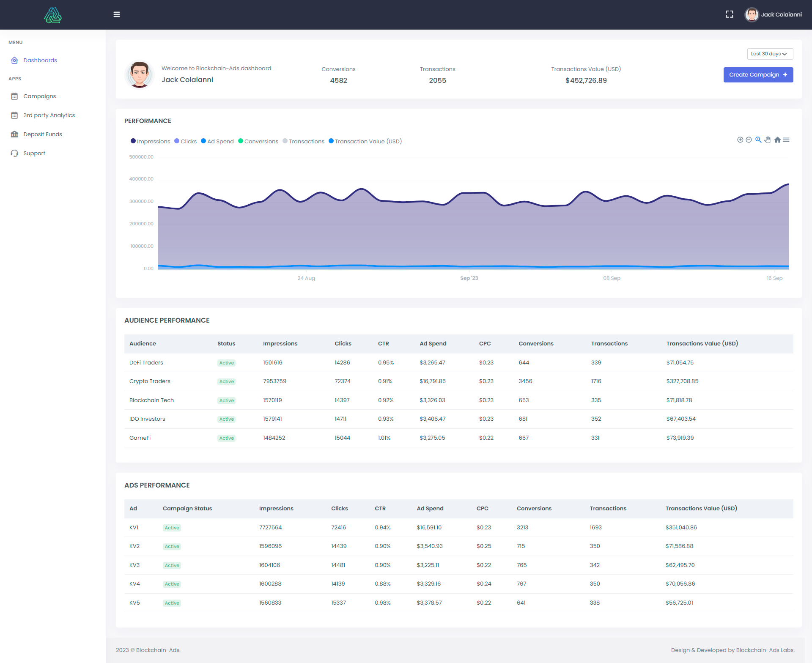This screenshot has width=812, height=663.
Task: Open Jack Colaianni user menu in header
Action: tap(773, 14)
